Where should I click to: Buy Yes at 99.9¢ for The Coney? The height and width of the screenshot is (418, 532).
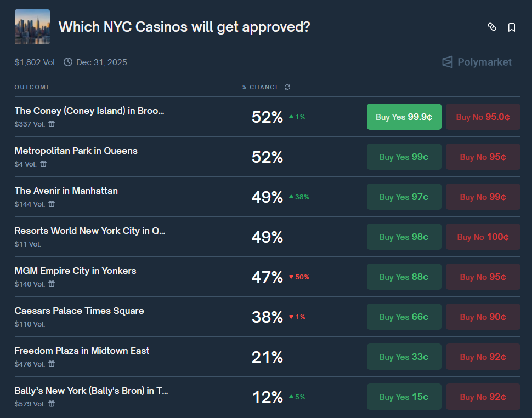(404, 117)
